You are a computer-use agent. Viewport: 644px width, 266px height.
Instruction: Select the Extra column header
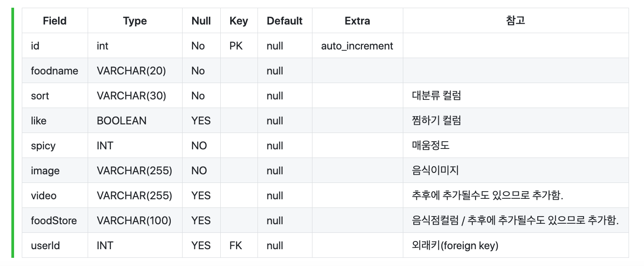pyautogui.click(x=357, y=20)
